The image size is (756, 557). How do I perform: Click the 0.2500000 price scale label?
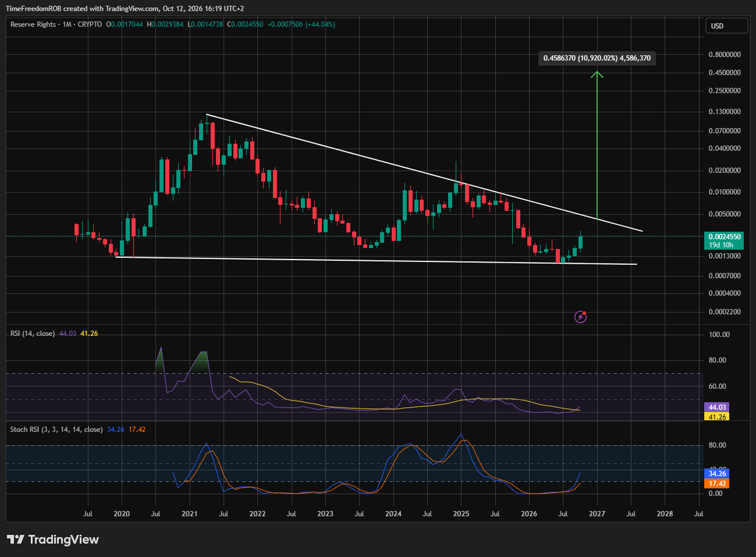tap(723, 91)
